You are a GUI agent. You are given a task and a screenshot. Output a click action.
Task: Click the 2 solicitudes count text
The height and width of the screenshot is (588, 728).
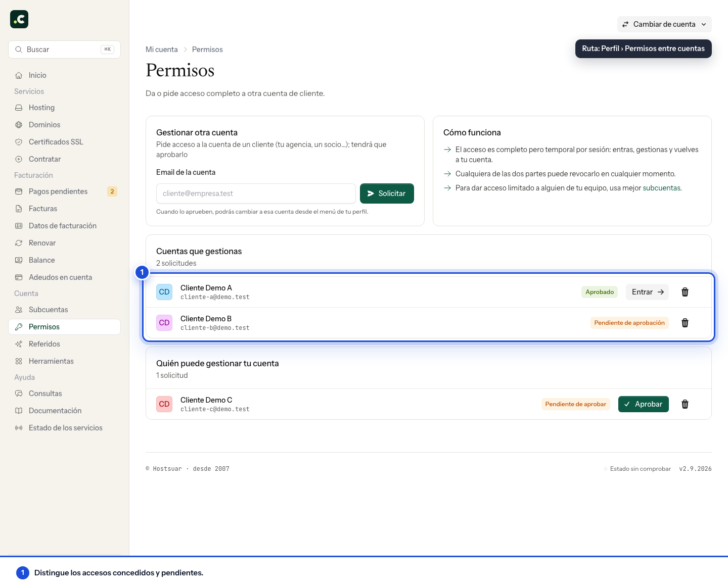pyautogui.click(x=176, y=263)
